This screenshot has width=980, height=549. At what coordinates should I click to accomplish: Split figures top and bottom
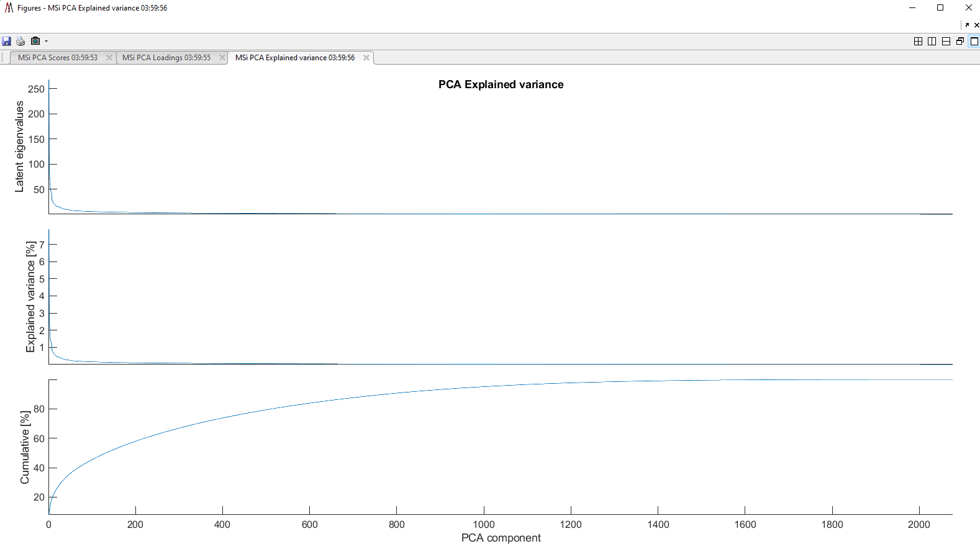pos(946,41)
